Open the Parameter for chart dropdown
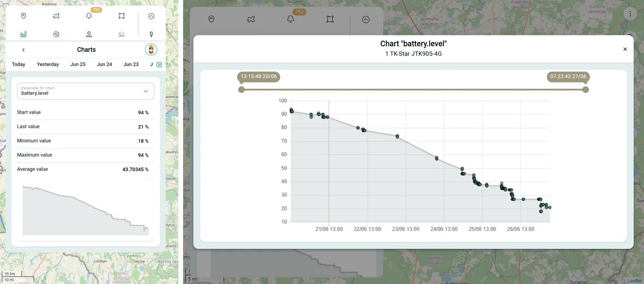Screen dimensions: 644x284 pyautogui.click(x=86, y=91)
